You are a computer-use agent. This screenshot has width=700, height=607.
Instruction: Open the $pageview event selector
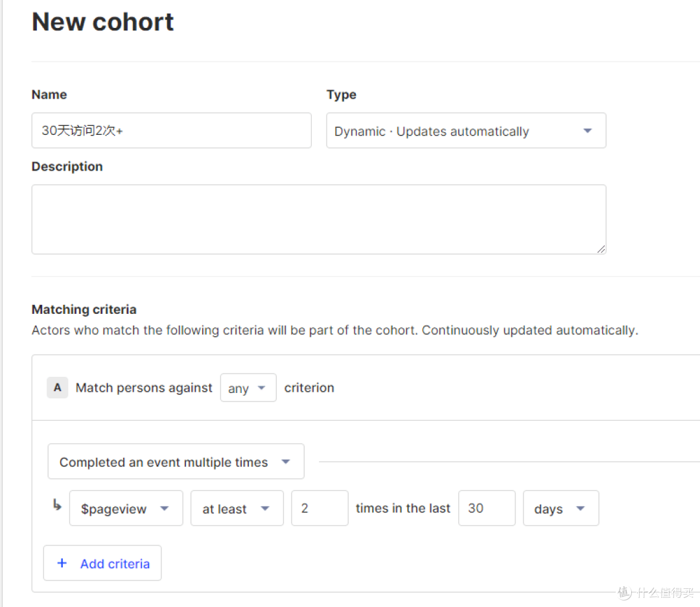[126, 508]
